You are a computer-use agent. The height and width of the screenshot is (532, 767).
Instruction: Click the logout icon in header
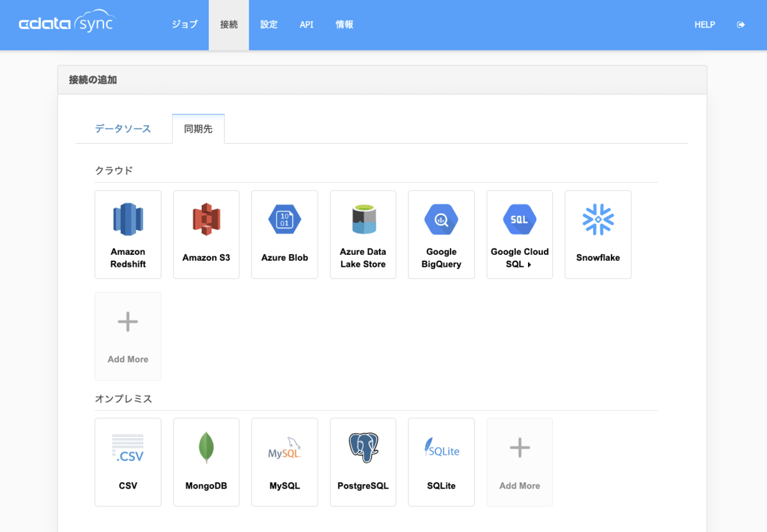(741, 25)
